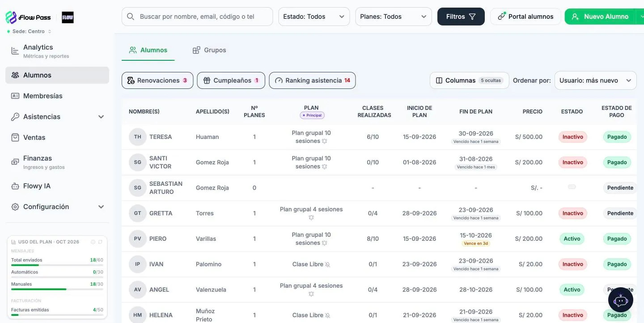Select the Alumnos tab
The image size is (644, 323).
[148, 50]
